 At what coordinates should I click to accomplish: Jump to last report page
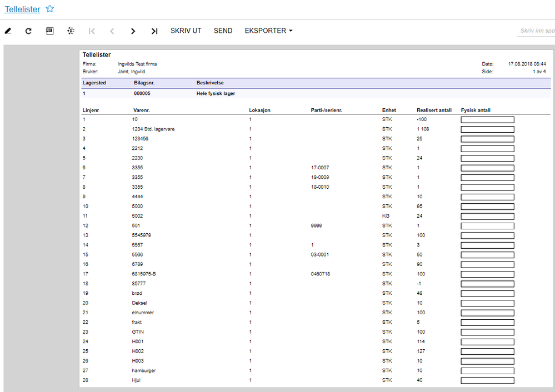pos(154,31)
